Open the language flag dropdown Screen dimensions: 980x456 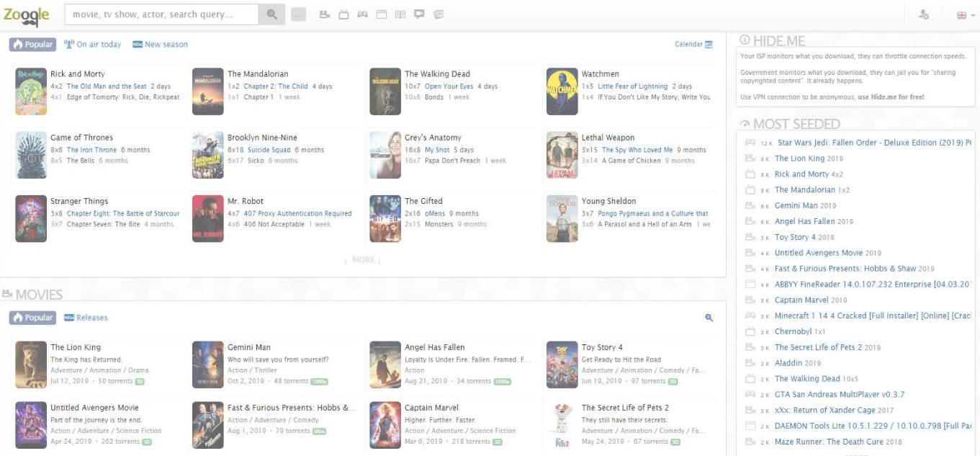tap(966, 15)
